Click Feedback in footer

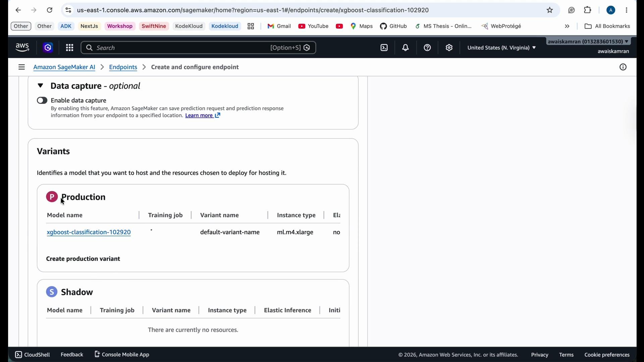click(72, 355)
